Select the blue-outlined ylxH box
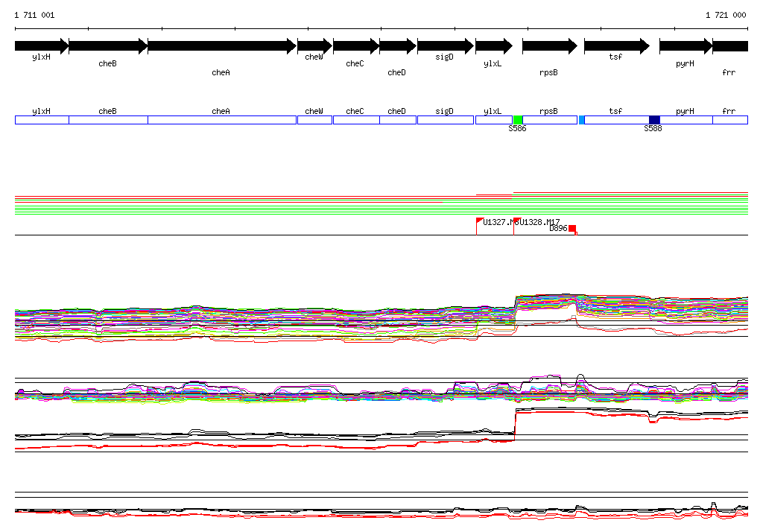Viewport: 763px width, 532px height. (x=42, y=120)
